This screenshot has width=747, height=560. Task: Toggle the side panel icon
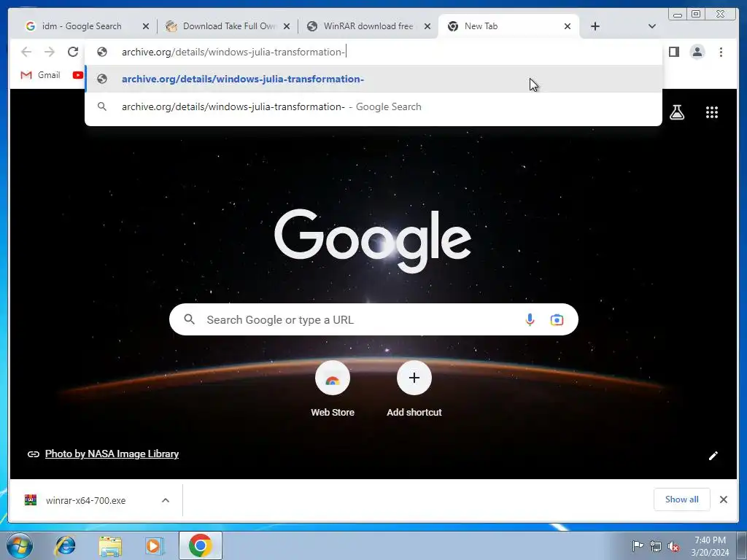(x=673, y=52)
